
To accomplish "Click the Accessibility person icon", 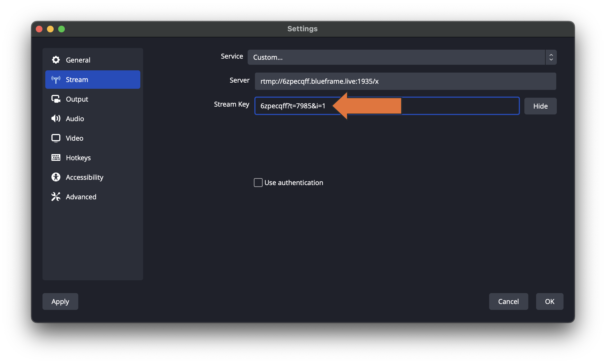I will tap(56, 177).
